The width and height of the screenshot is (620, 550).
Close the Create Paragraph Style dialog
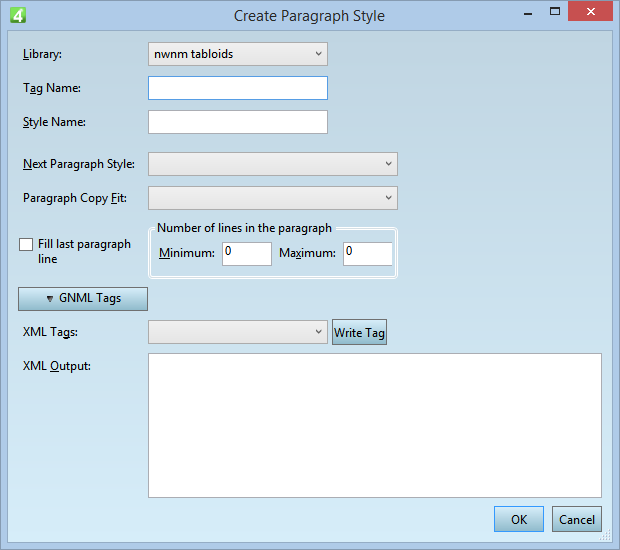pos(590,11)
